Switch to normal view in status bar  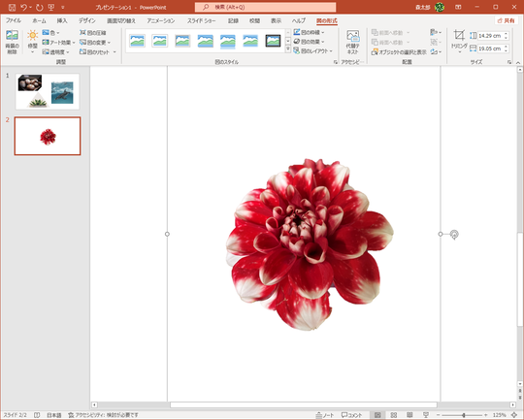(377, 415)
